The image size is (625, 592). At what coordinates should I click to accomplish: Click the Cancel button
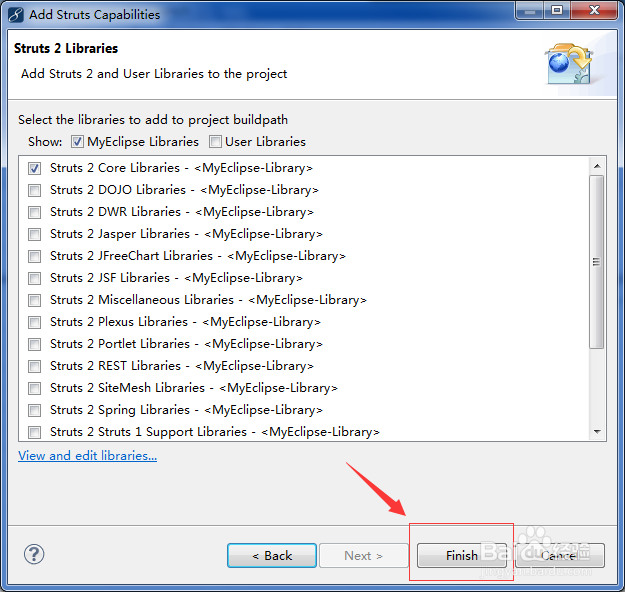coord(560,555)
